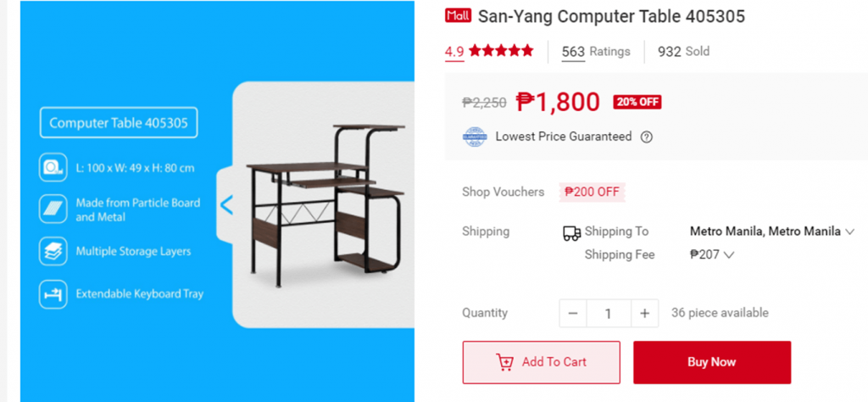Screen dimensions: 868x402
Task: Click the Mall badge icon
Action: (458, 16)
